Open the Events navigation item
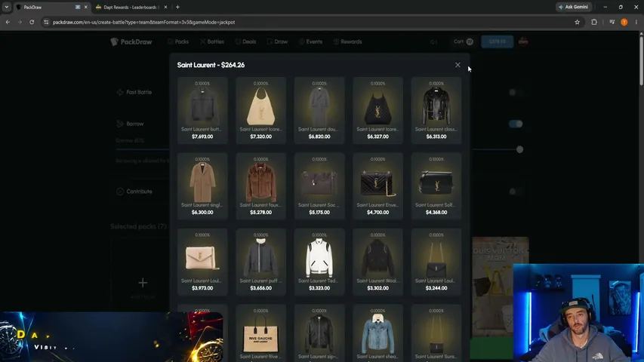Image resolution: width=644 pixels, height=362 pixels. (310, 41)
